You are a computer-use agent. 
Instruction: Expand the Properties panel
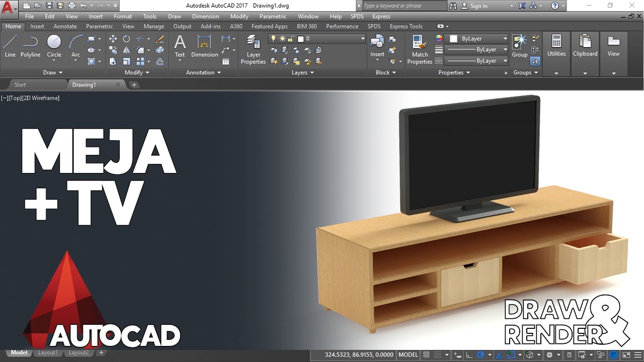click(454, 72)
